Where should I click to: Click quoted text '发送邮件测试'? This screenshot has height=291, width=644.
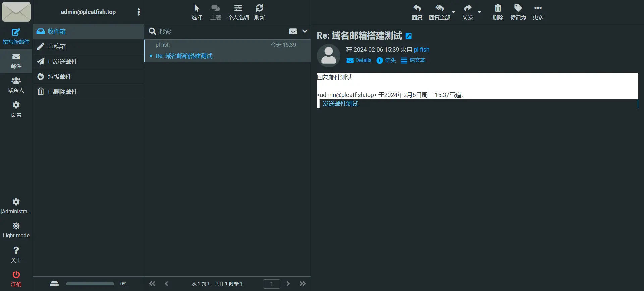click(x=340, y=104)
